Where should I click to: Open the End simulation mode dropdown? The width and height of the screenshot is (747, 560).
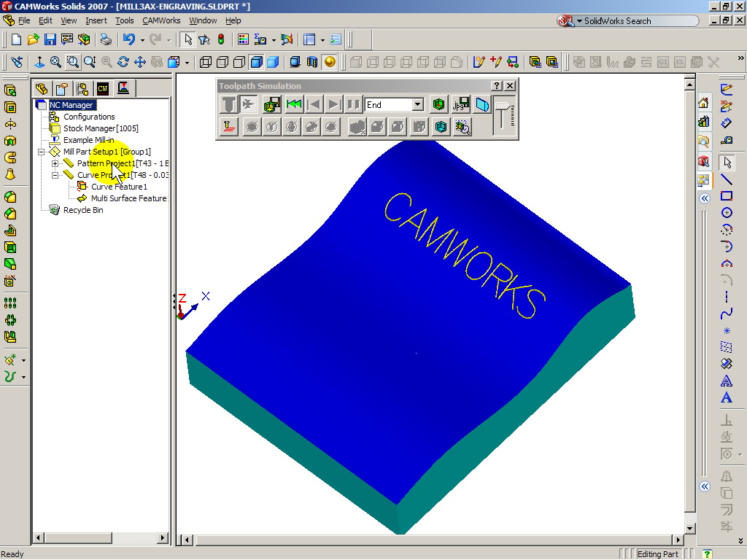coord(418,104)
